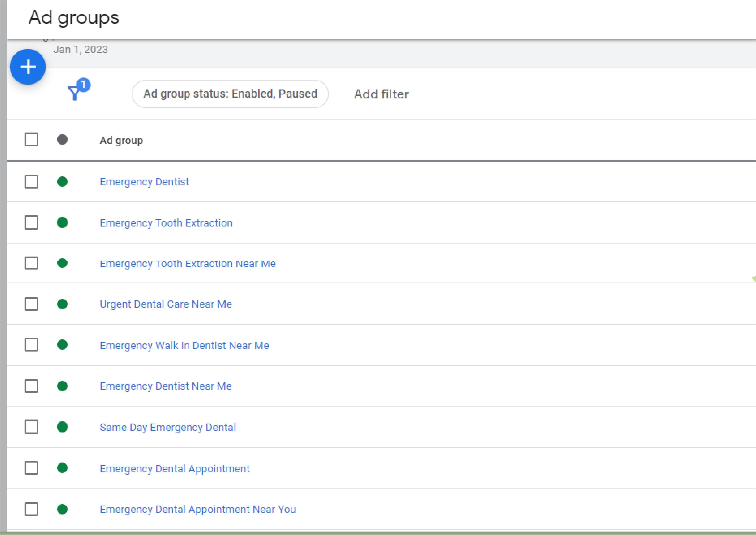Check the select-all header checkbox
The height and width of the screenshot is (535, 756).
click(x=31, y=140)
